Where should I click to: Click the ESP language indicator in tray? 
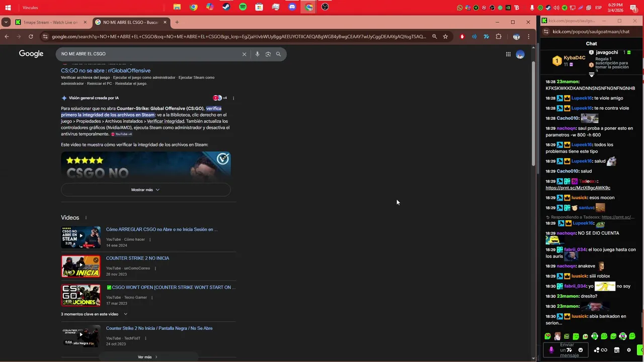click(599, 8)
